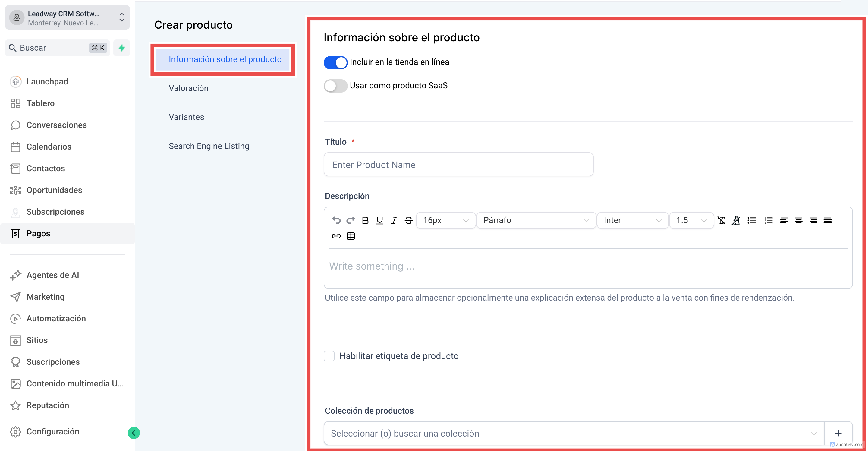Screen dimensions: 868x451
Task: Open the Search Engine Listing section
Action: tap(209, 146)
